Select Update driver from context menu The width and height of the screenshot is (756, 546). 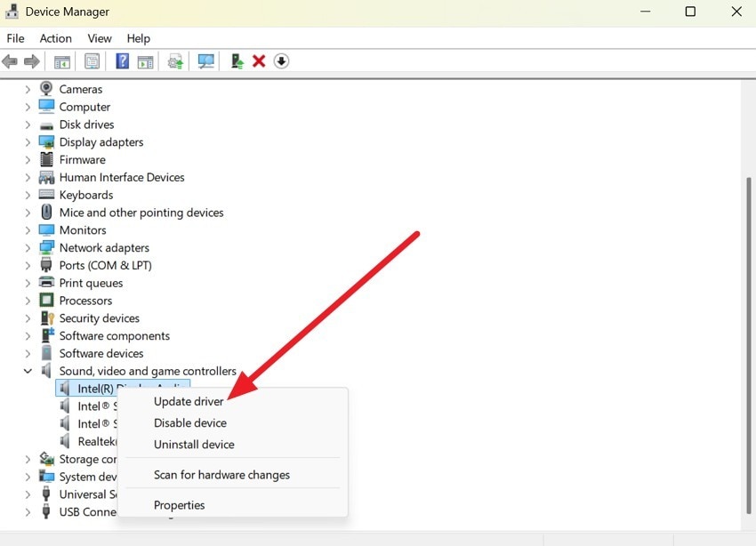click(189, 401)
